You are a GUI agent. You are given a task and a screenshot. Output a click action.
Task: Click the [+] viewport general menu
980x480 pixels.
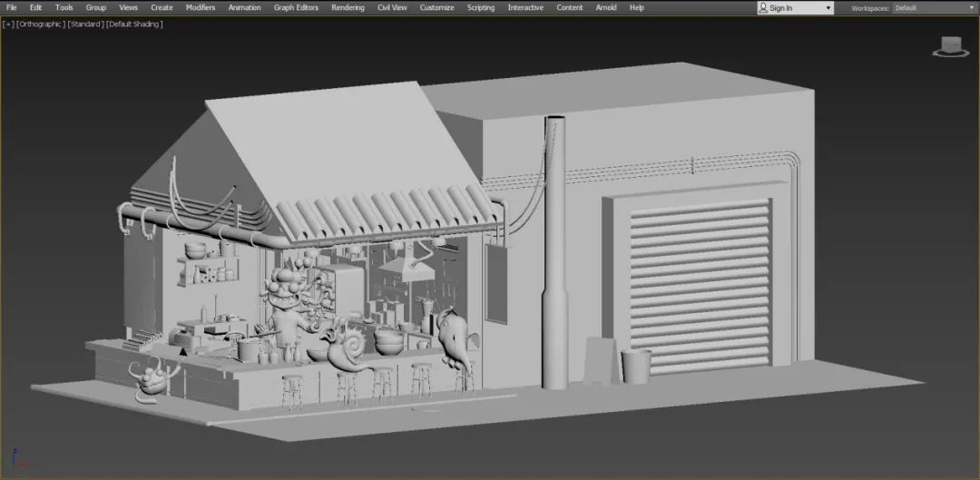(x=8, y=24)
